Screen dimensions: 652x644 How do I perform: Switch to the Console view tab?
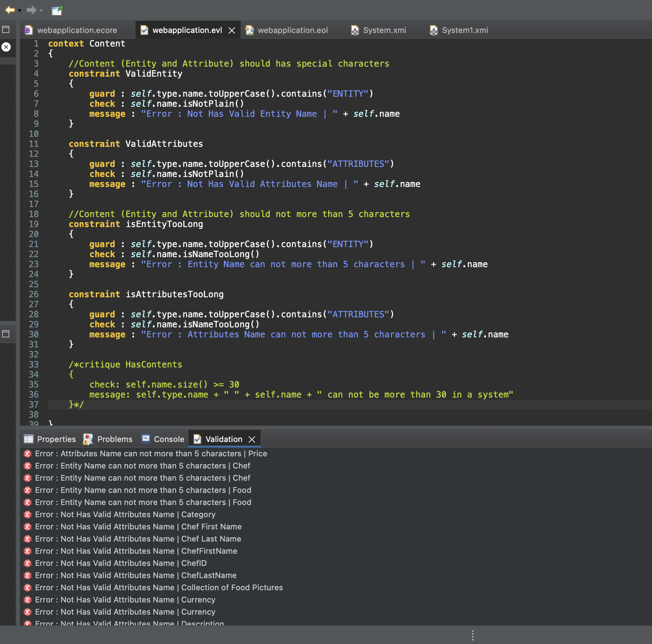[163, 439]
